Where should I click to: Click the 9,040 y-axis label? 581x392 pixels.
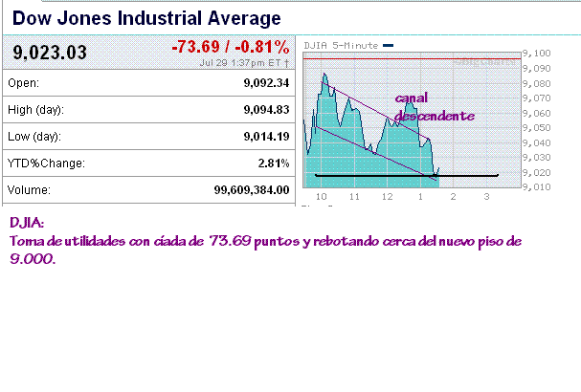point(537,142)
